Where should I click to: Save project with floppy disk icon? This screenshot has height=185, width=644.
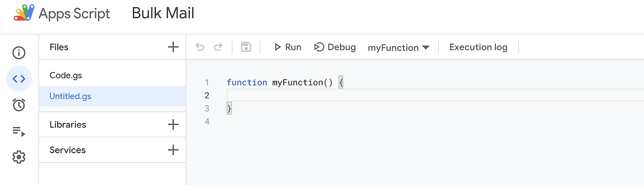(246, 47)
